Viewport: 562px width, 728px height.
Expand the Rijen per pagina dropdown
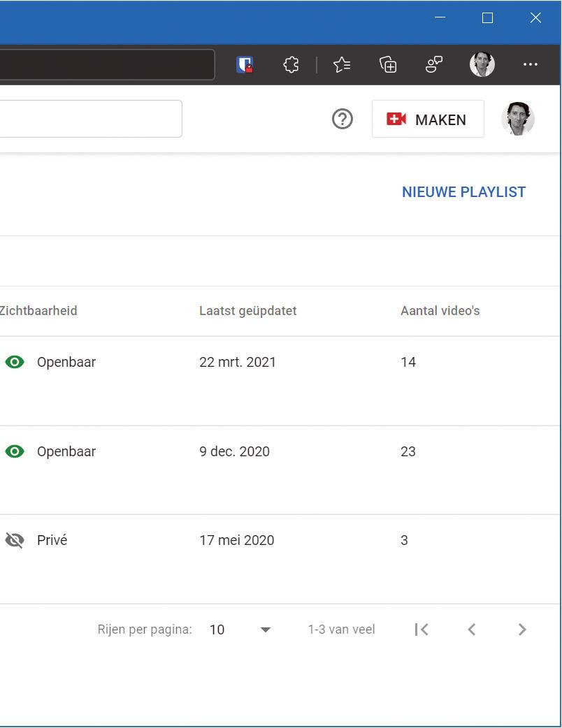(x=240, y=629)
